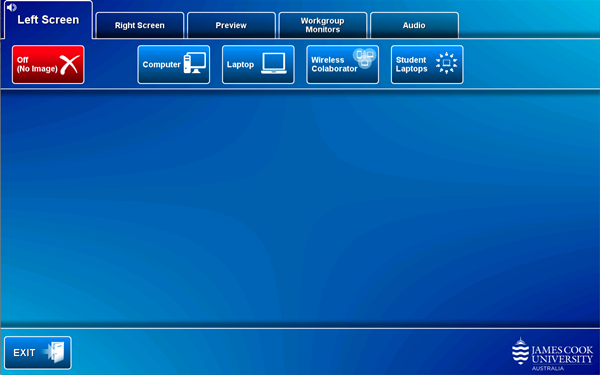Click the laptop outline icon
600x375 pixels.
pyautogui.click(x=274, y=63)
